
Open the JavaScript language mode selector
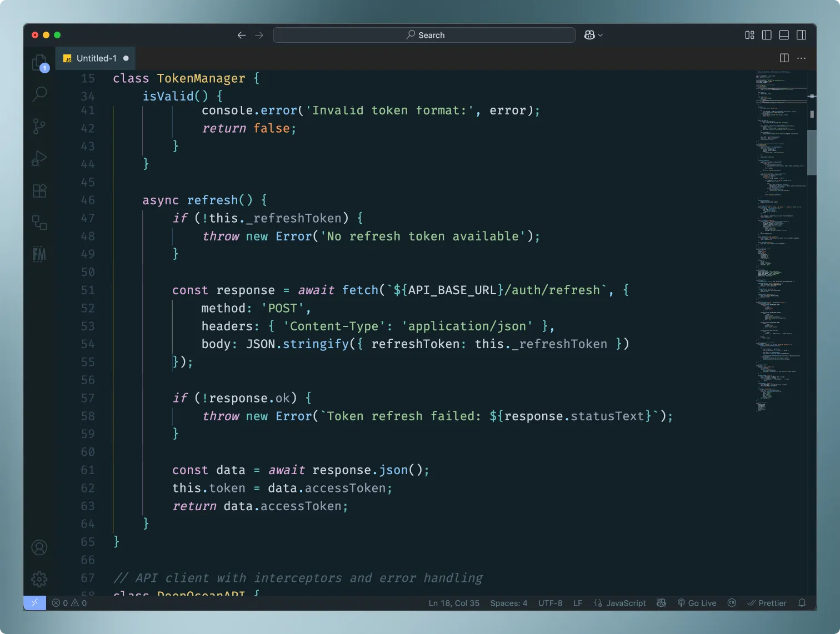(620, 603)
